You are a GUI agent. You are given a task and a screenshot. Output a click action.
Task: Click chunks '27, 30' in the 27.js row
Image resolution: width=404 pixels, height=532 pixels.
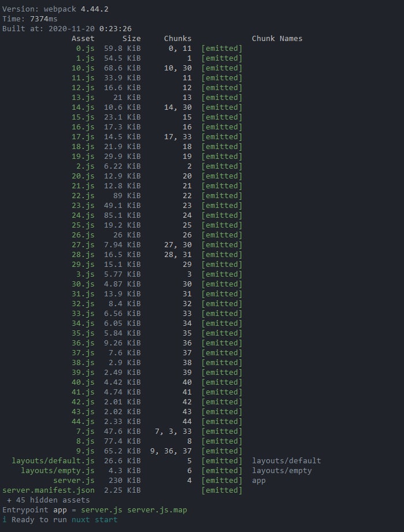point(177,245)
